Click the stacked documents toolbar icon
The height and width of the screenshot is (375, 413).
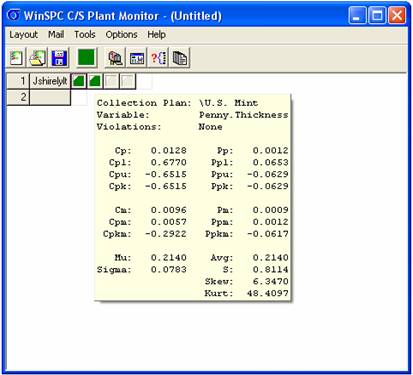click(180, 58)
